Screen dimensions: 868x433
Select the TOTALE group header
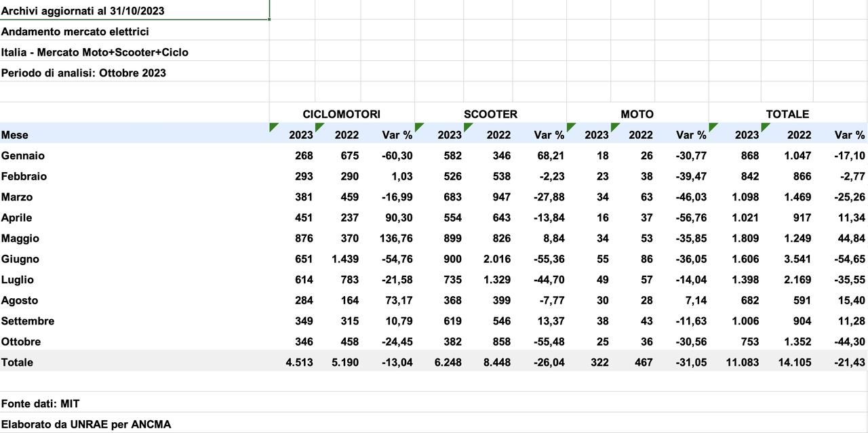tap(788, 114)
